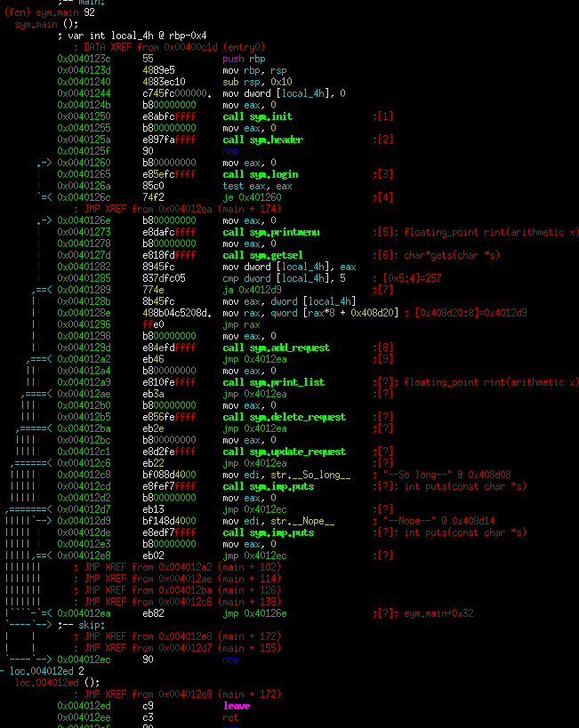Image resolution: width=579 pixels, height=728 pixels.
Task: Select 'je 0x401260' jump instruction
Action: pos(252,197)
